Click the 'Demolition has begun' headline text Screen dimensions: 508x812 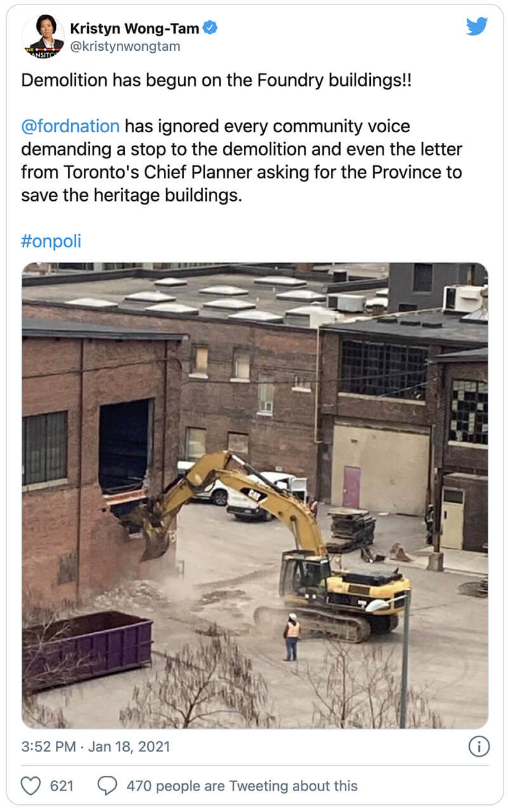pyautogui.click(x=217, y=81)
